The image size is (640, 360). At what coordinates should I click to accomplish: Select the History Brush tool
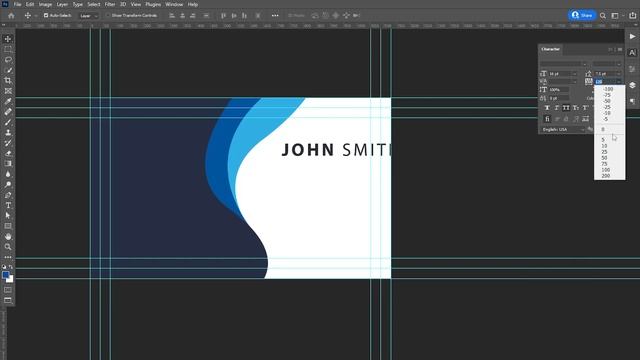(x=8, y=143)
